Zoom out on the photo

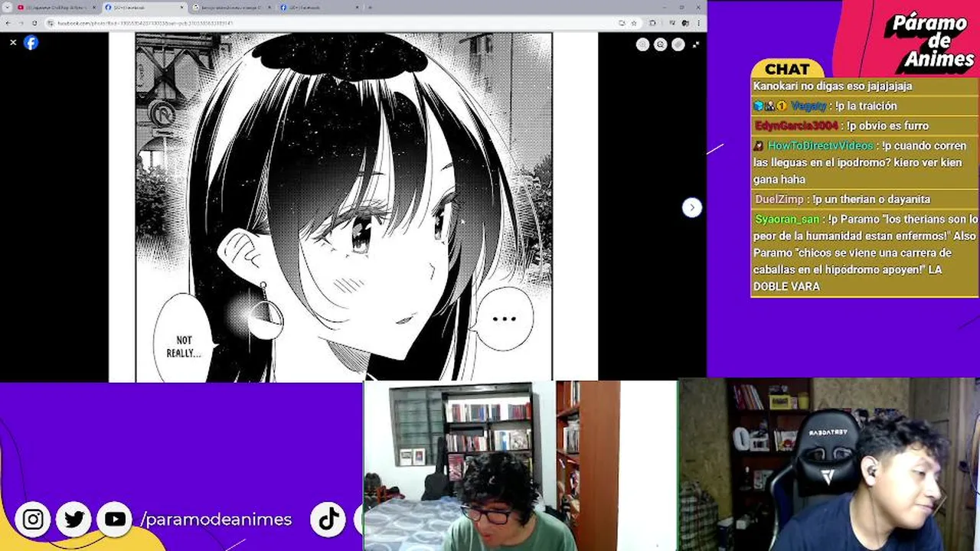pos(661,44)
